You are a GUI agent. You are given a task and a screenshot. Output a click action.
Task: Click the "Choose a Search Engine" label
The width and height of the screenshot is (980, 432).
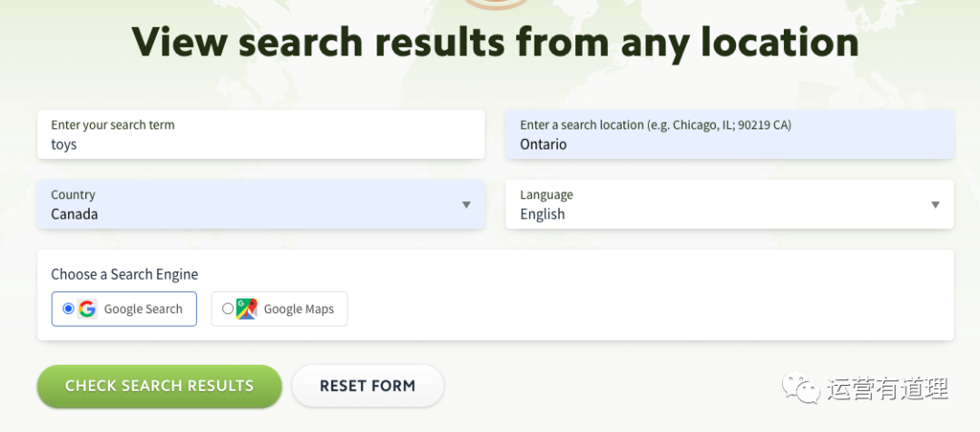coord(124,274)
